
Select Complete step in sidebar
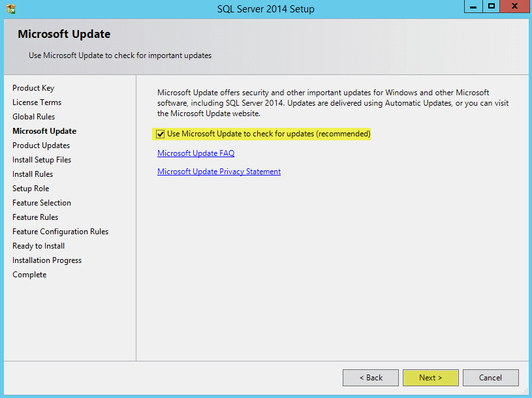coord(29,275)
